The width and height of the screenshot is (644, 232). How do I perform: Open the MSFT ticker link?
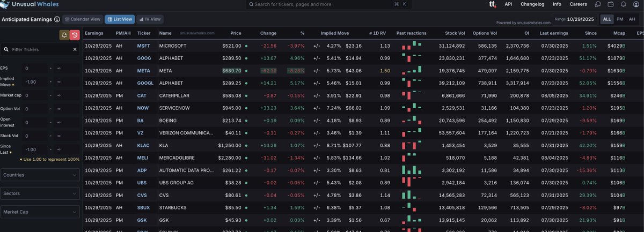point(144,46)
